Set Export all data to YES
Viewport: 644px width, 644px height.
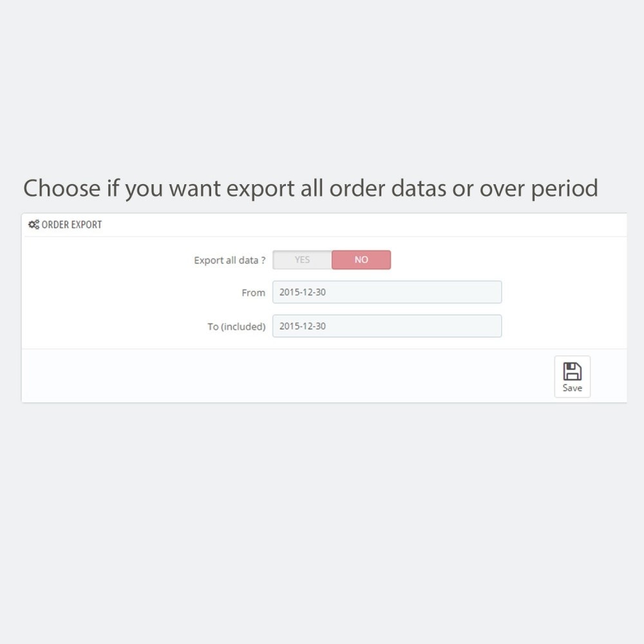pos(302,260)
